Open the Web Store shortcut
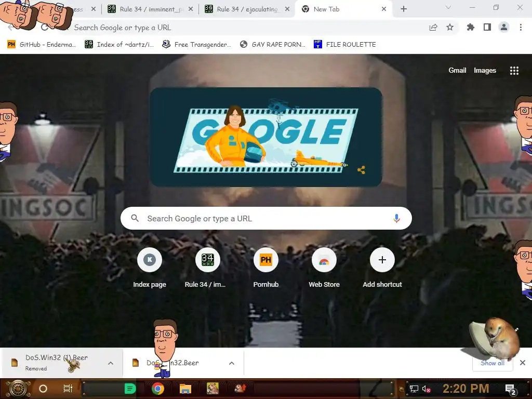 pos(324,269)
